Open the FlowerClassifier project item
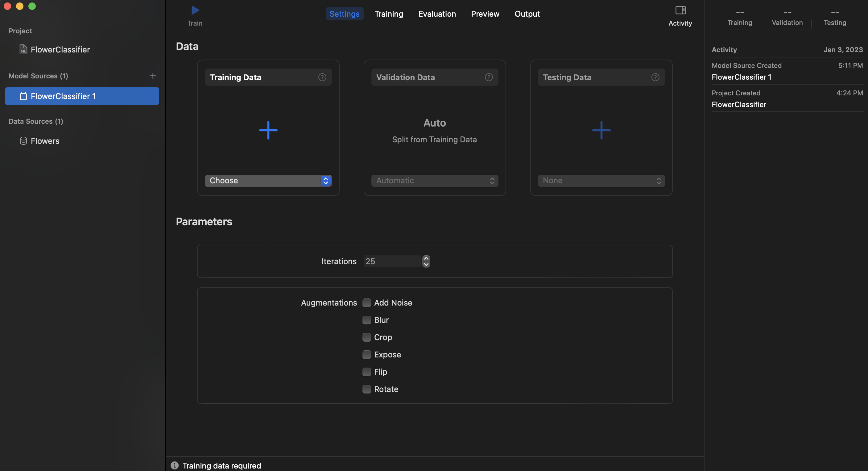Image resolution: width=868 pixels, height=471 pixels. pyautogui.click(x=60, y=50)
